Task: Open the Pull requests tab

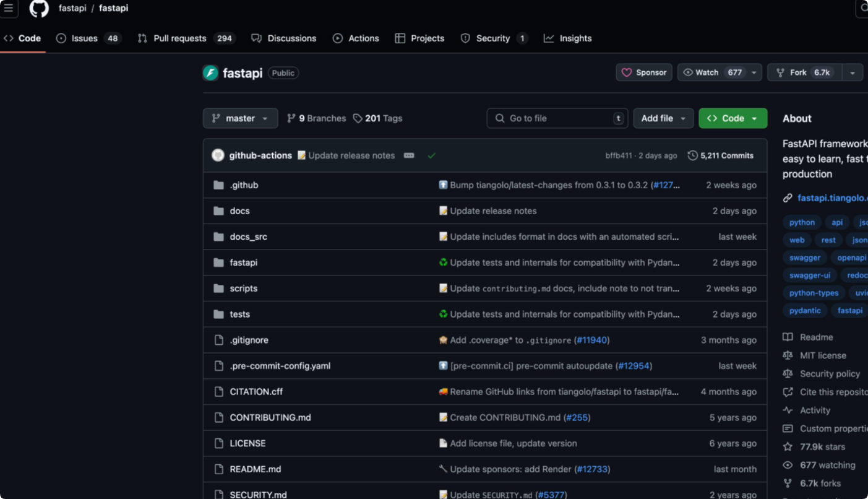Action: point(186,38)
